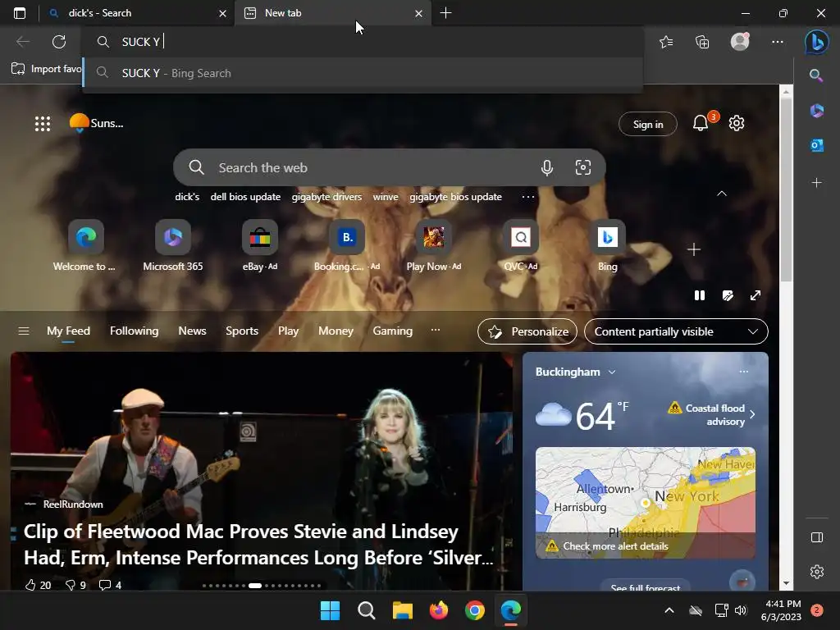Click the Sign in button
The height and width of the screenshot is (630, 840).
tap(648, 125)
